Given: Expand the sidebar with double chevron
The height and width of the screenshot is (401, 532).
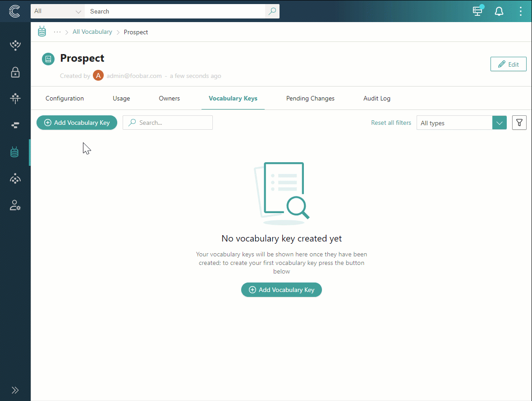Looking at the screenshot, I should point(15,390).
